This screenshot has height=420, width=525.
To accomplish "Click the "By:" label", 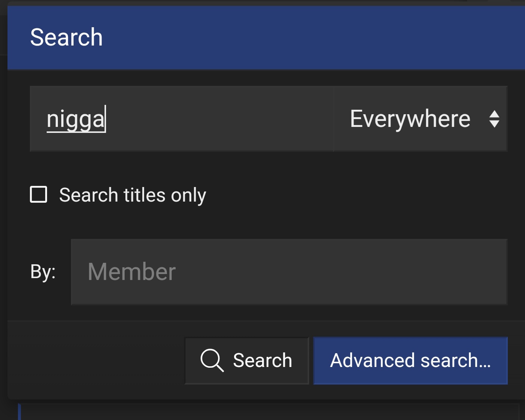I will pyautogui.click(x=43, y=272).
